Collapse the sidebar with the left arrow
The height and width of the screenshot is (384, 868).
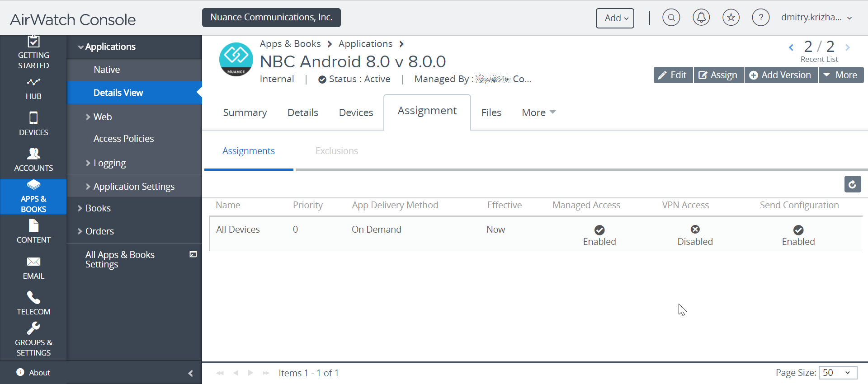pos(190,373)
